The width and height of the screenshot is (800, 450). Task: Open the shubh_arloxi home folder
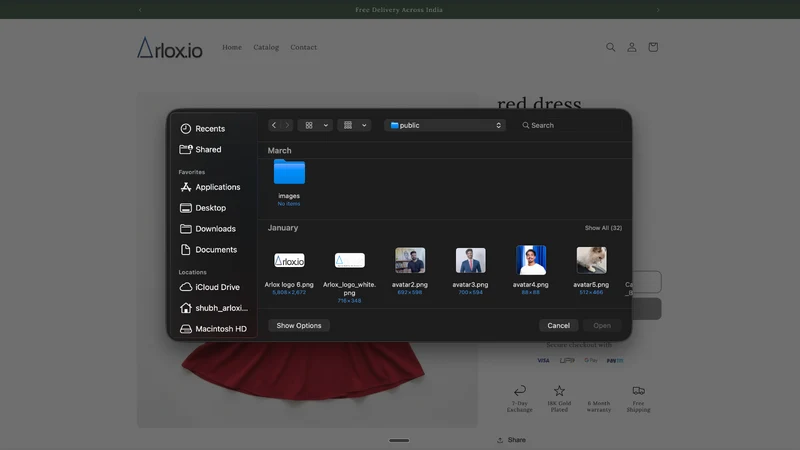tap(213, 308)
